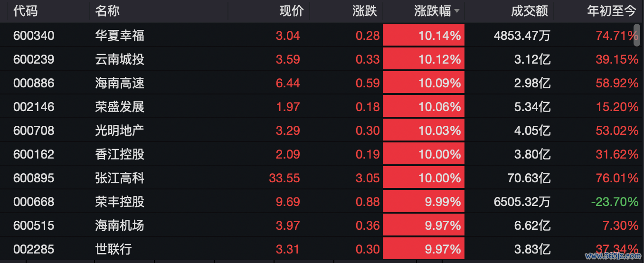644x263 pixels.
Task: Sort by 成交额 column header
Action: tap(530, 11)
